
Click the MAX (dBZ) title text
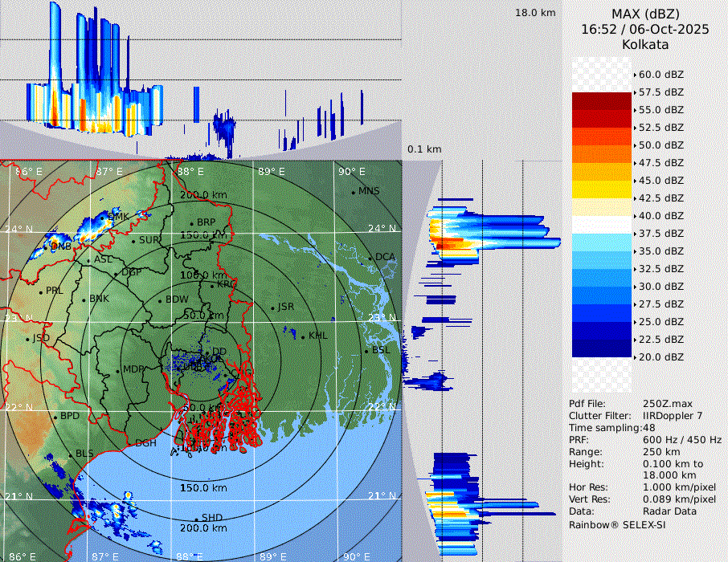[x=645, y=14]
